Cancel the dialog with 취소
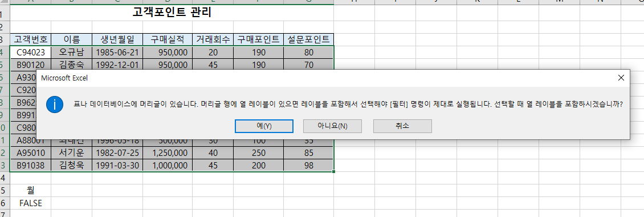 (402, 126)
